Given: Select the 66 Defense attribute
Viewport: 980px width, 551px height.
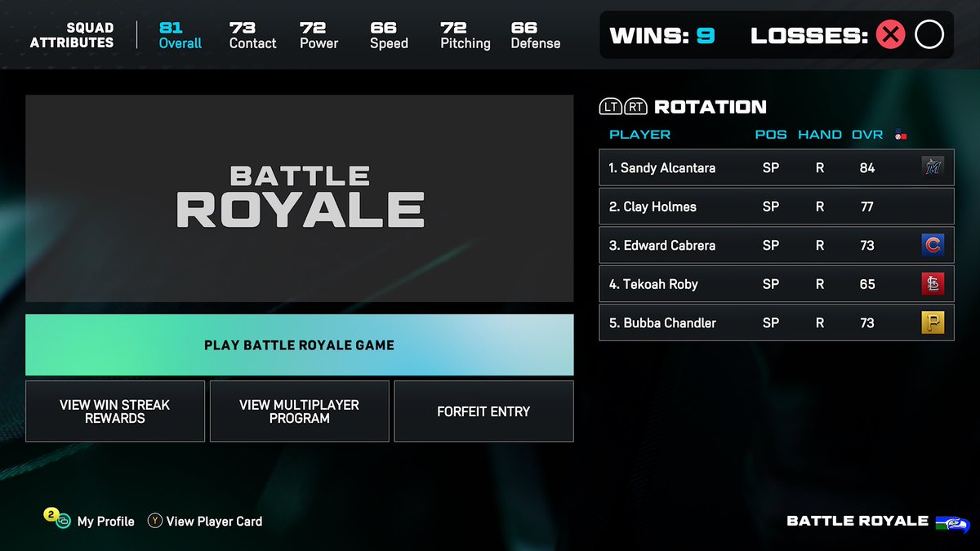Looking at the screenshot, I should coord(536,35).
